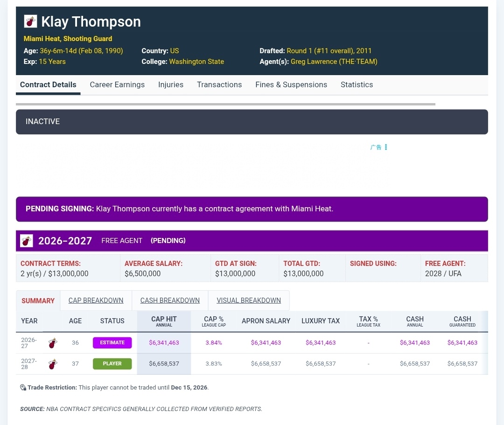Switch to CAP BREAKDOWN tab

pyautogui.click(x=96, y=300)
